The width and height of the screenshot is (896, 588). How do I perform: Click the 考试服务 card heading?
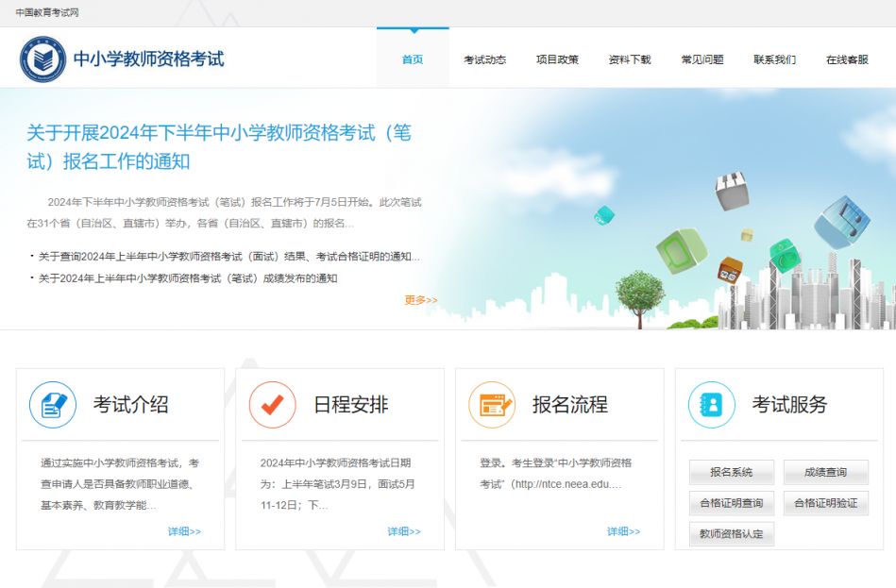[789, 405]
